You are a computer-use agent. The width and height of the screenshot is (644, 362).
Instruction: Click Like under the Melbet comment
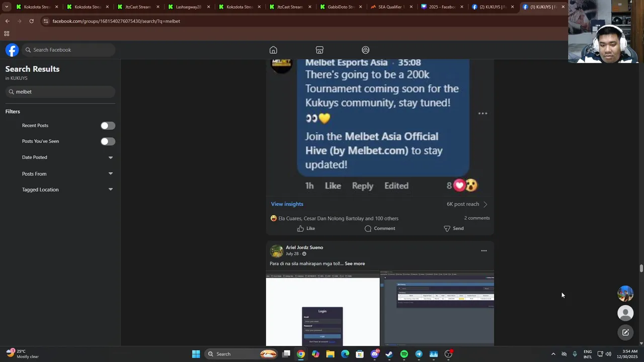click(333, 186)
